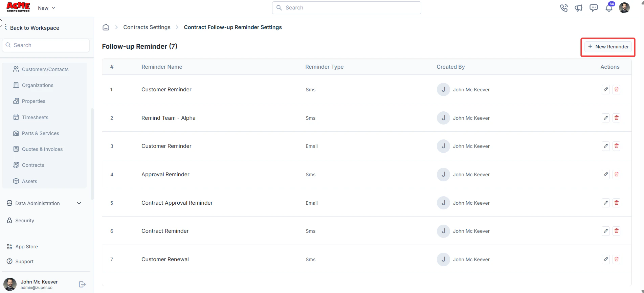
Task: Open the announcements megaphone icon
Action: (x=579, y=8)
